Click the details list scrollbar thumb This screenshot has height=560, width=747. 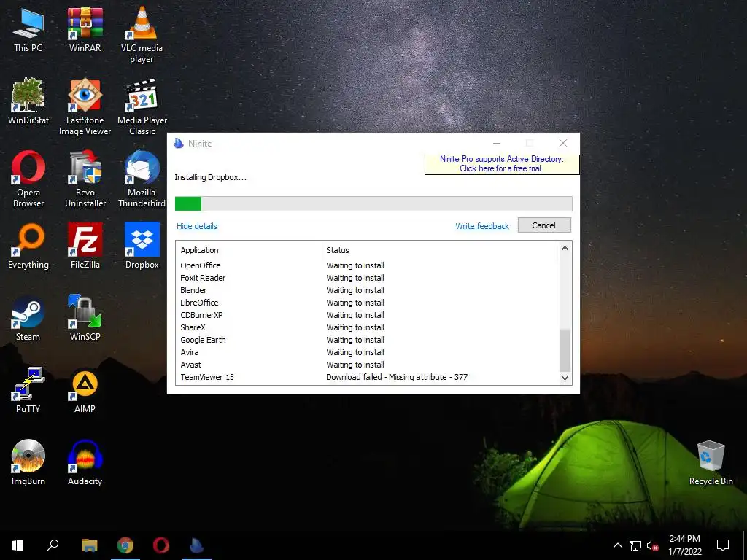(565, 350)
